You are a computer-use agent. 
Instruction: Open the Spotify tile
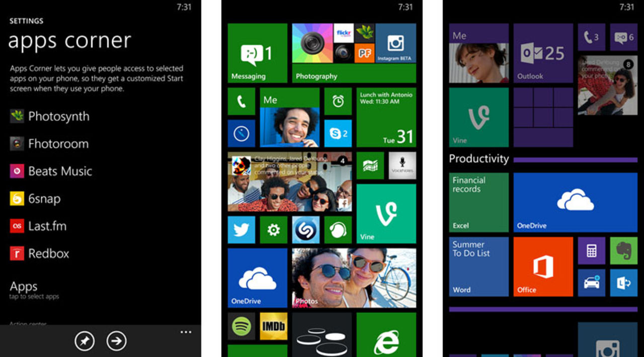click(241, 326)
